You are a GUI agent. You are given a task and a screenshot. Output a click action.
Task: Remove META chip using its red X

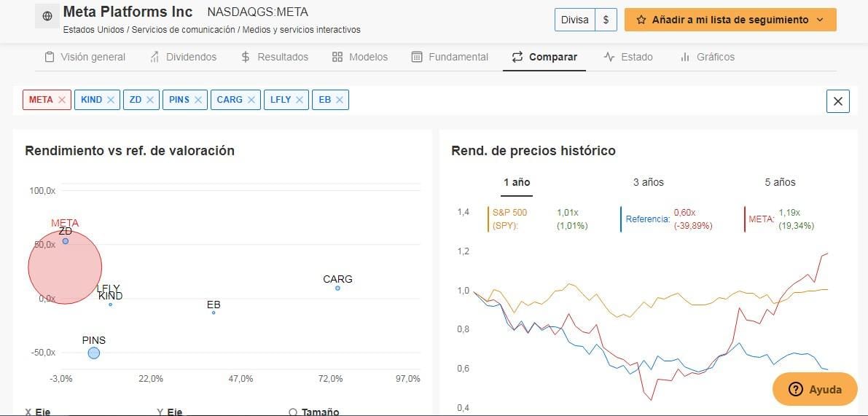(62, 100)
